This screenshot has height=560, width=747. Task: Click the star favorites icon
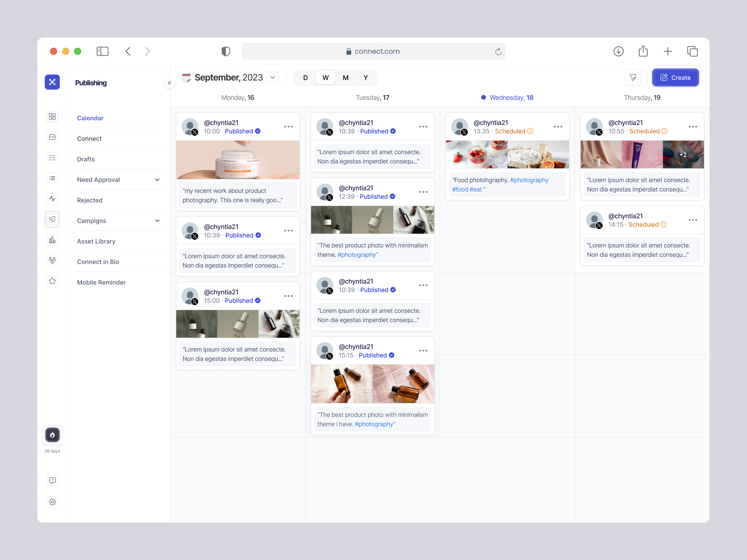[52, 280]
